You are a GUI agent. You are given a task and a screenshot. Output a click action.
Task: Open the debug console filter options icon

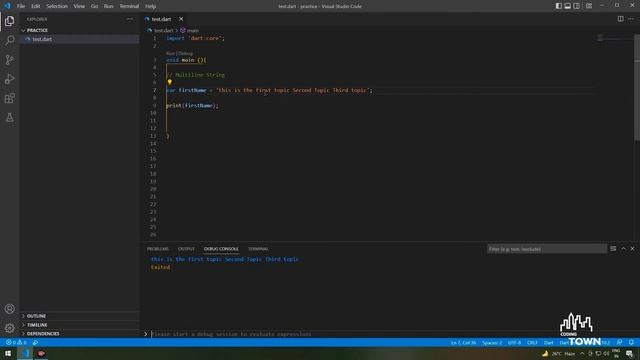point(613,249)
